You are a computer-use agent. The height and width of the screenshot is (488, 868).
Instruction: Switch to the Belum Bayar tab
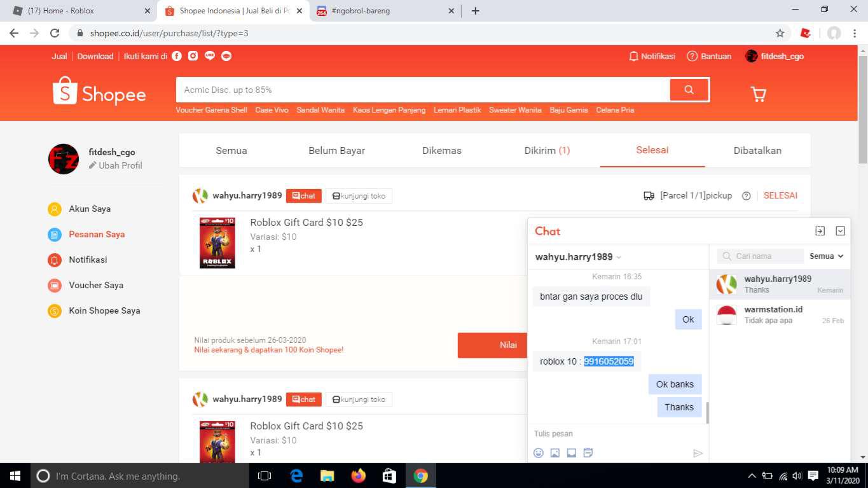(x=337, y=151)
